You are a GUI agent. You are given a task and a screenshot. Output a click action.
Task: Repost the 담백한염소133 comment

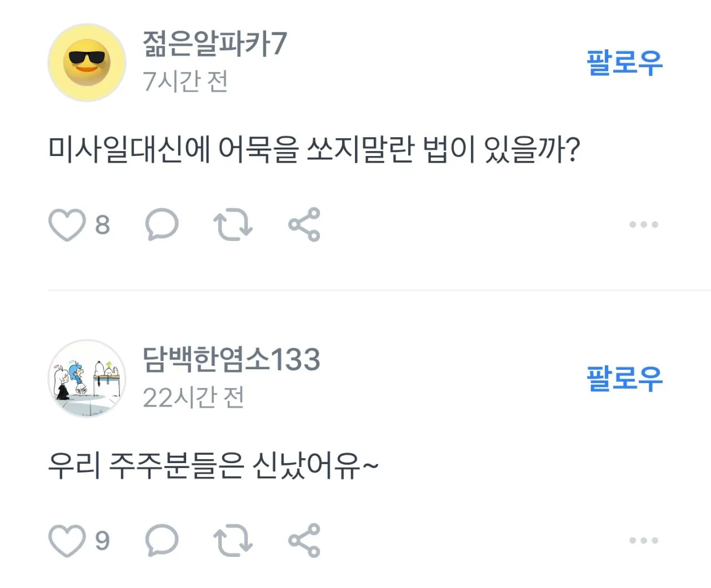coord(233,541)
